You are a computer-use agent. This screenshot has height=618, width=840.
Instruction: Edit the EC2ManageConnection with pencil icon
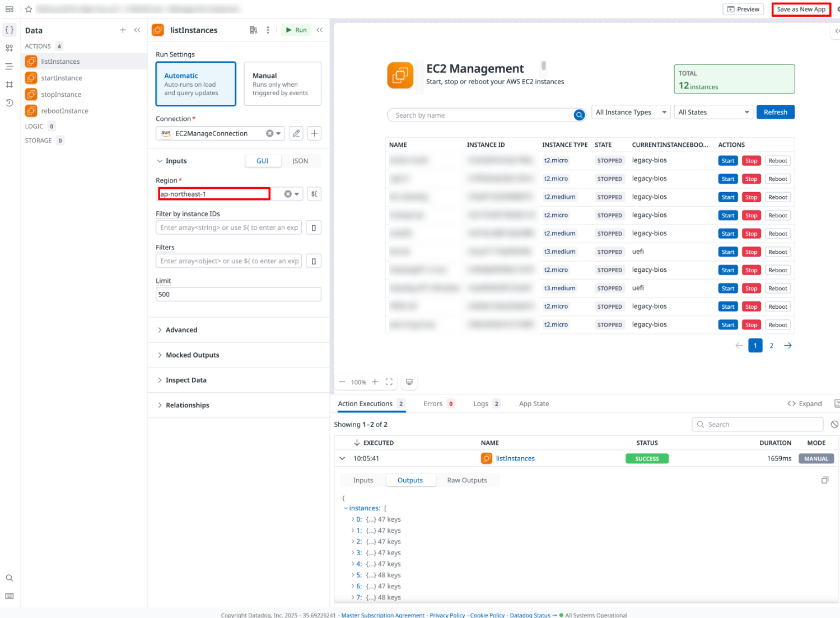coord(296,133)
